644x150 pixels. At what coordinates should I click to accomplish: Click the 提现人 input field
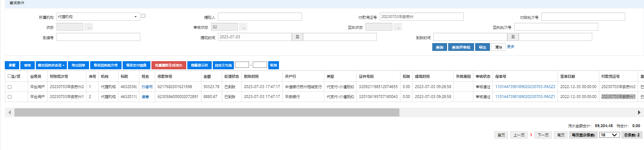tap(260, 17)
